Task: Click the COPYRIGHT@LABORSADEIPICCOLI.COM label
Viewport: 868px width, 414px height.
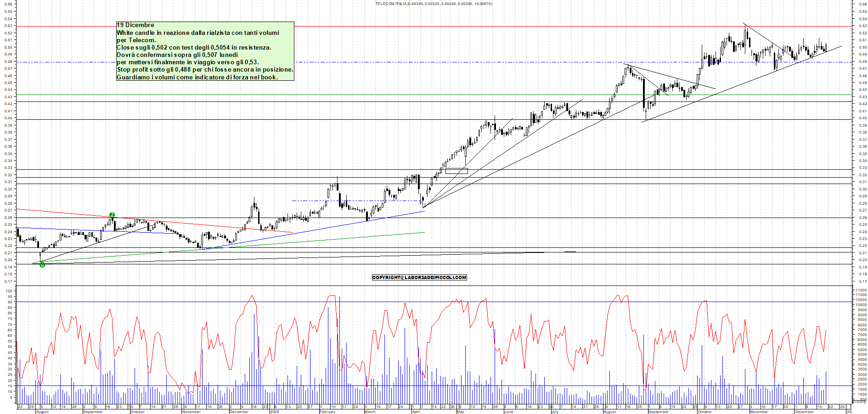Action: click(x=419, y=277)
